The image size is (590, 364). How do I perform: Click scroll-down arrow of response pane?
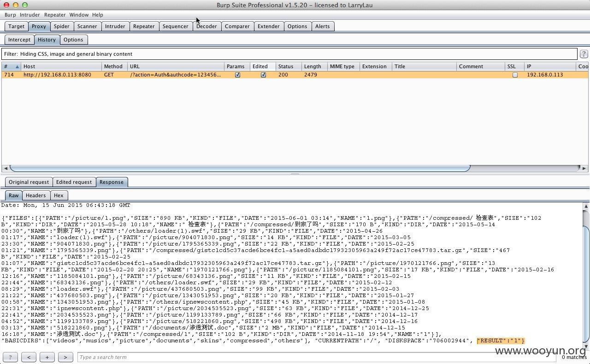[586, 346]
